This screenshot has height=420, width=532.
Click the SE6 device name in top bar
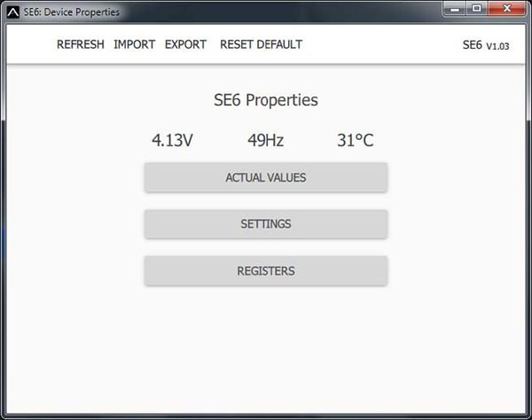click(472, 44)
